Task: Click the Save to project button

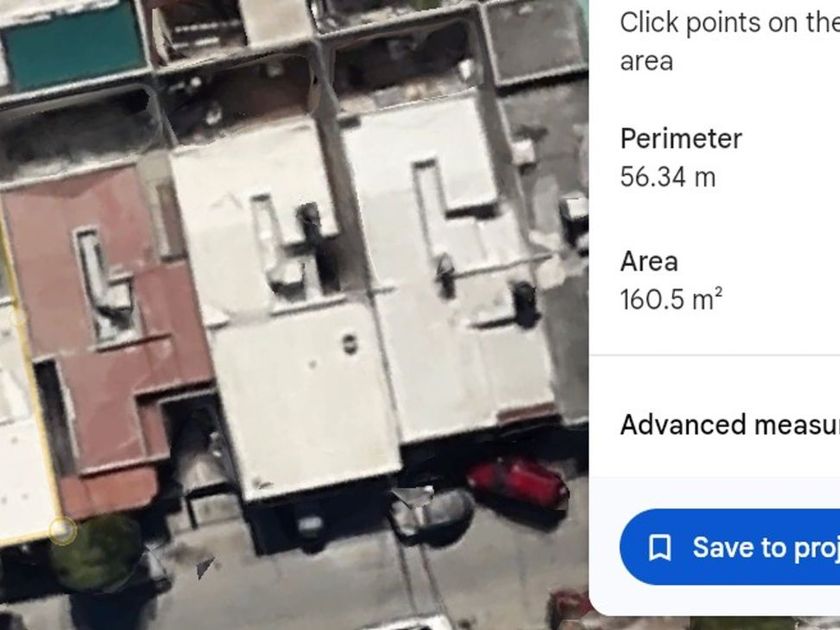Action: pyautogui.click(x=730, y=547)
